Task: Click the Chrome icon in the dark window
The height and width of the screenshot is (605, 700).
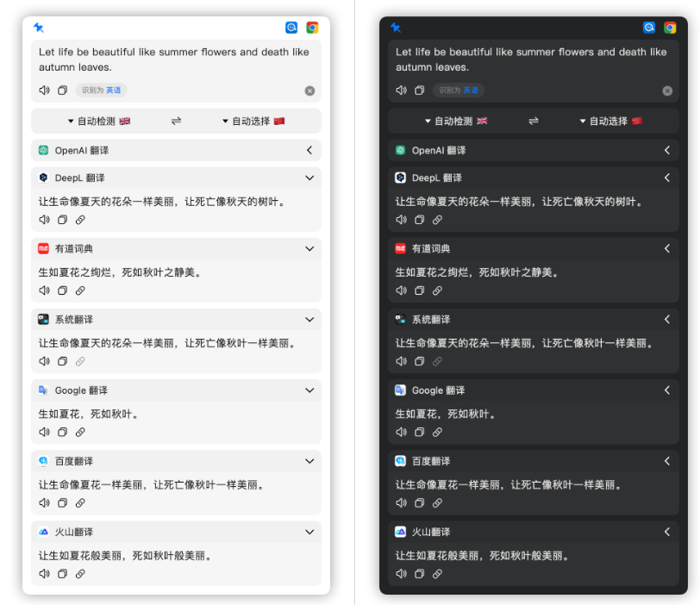Action: [x=670, y=28]
